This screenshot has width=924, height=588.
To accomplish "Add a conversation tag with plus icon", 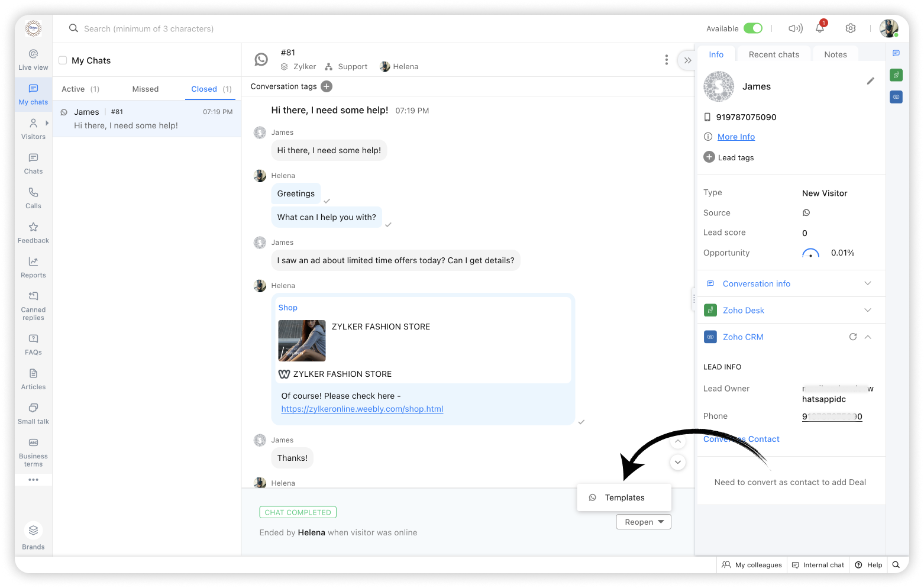I will pos(327,86).
